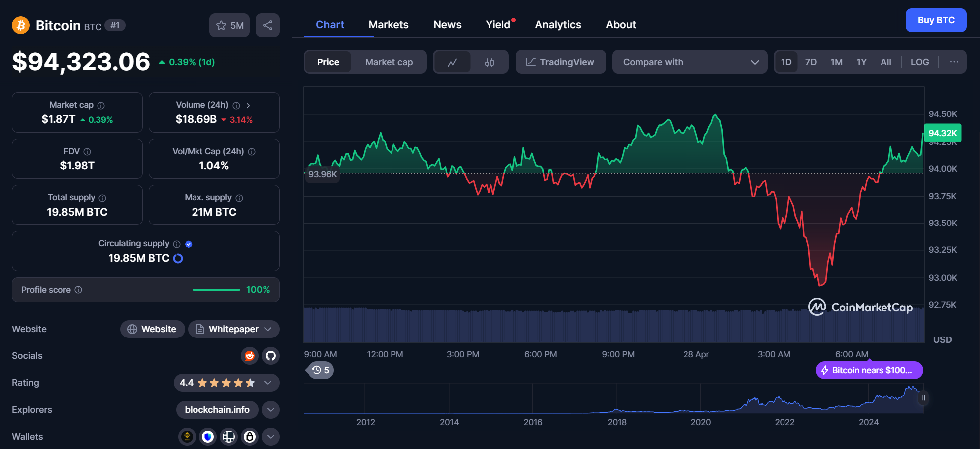Screen dimensions: 980x449
Task: Click the Trust Wallet shield icon
Action: (207, 436)
